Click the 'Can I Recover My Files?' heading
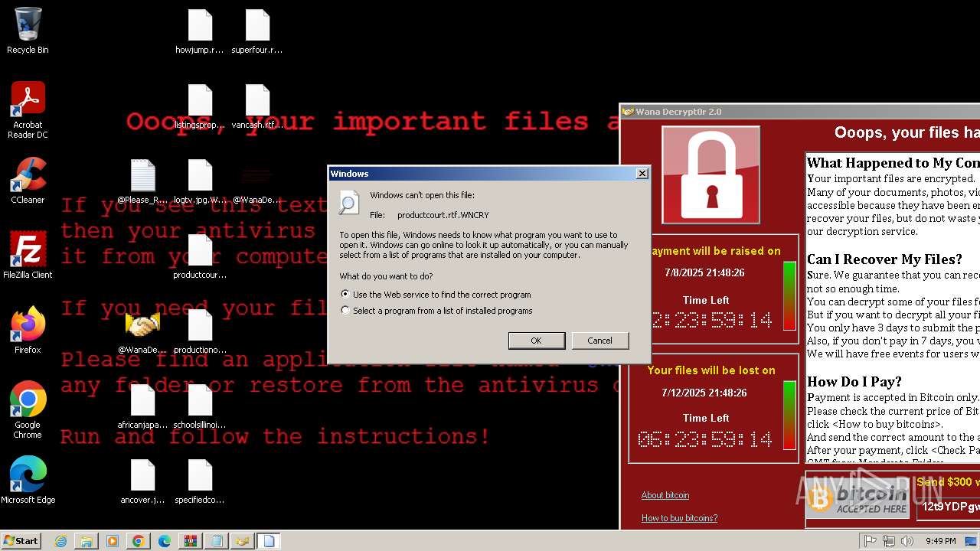The image size is (980, 551). (x=884, y=259)
